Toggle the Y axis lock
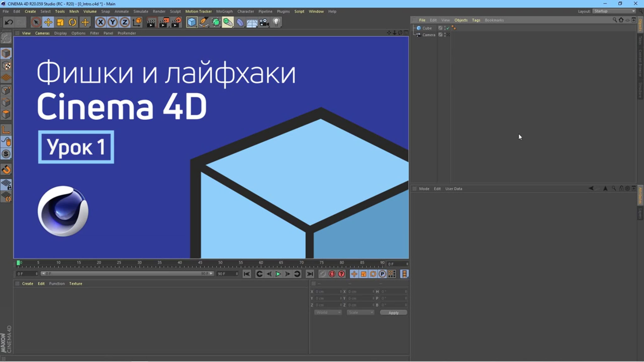This screenshot has width=644, height=362. tap(113, 22)
